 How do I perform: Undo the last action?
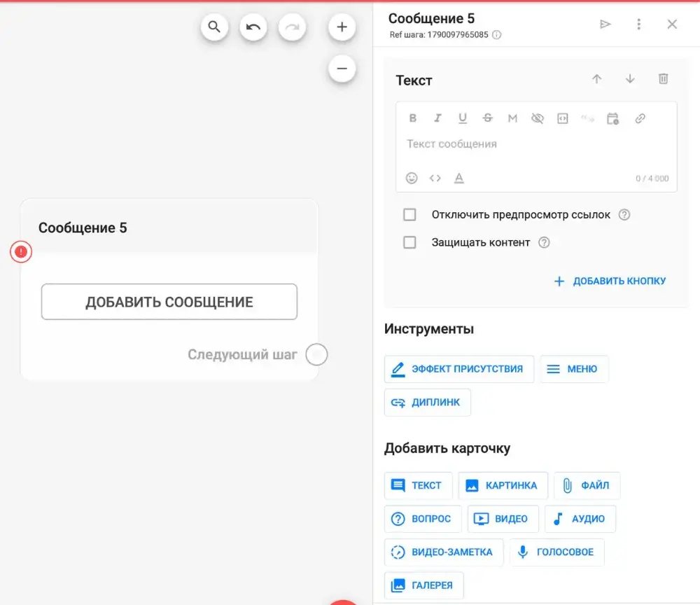tap(253, 27)
